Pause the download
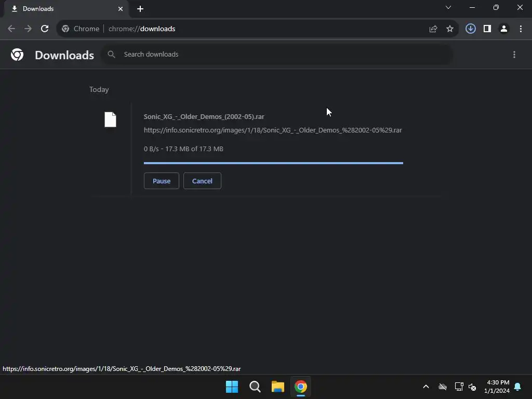 (x=162, y=181)
